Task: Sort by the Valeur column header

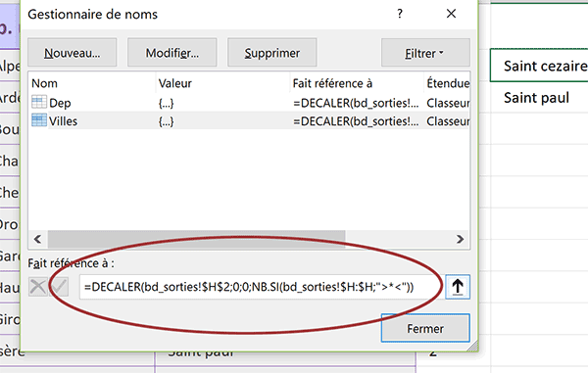Action: pyautogui.click(x=222, y=83)
